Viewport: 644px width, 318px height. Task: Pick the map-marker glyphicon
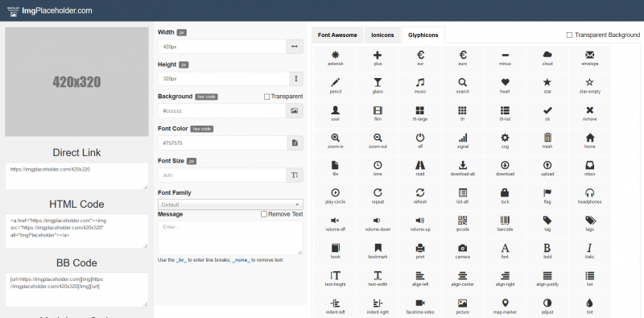tap(505, 307)
